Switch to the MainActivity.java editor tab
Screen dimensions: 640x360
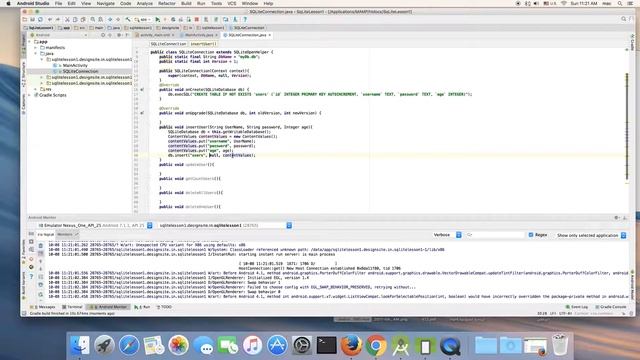pos(199,35)
